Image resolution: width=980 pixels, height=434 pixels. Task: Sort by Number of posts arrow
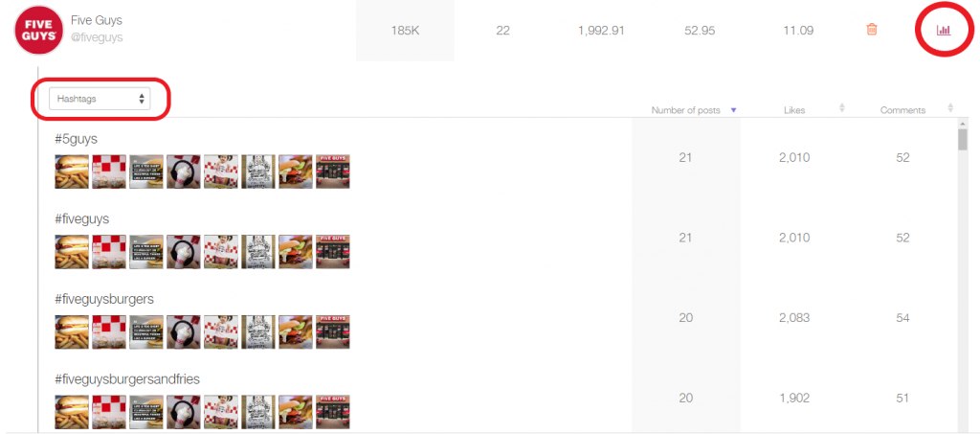(734, 110)
